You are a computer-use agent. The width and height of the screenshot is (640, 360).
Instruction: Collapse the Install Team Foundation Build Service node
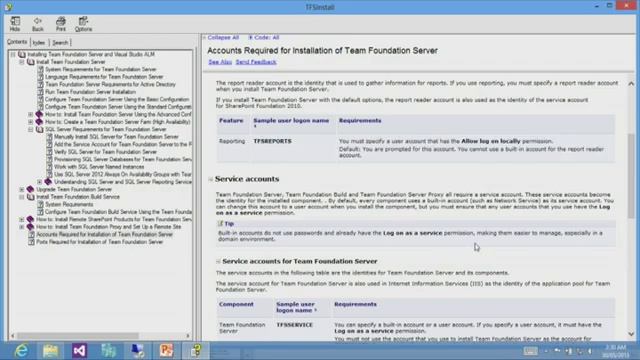click(22, 197)
